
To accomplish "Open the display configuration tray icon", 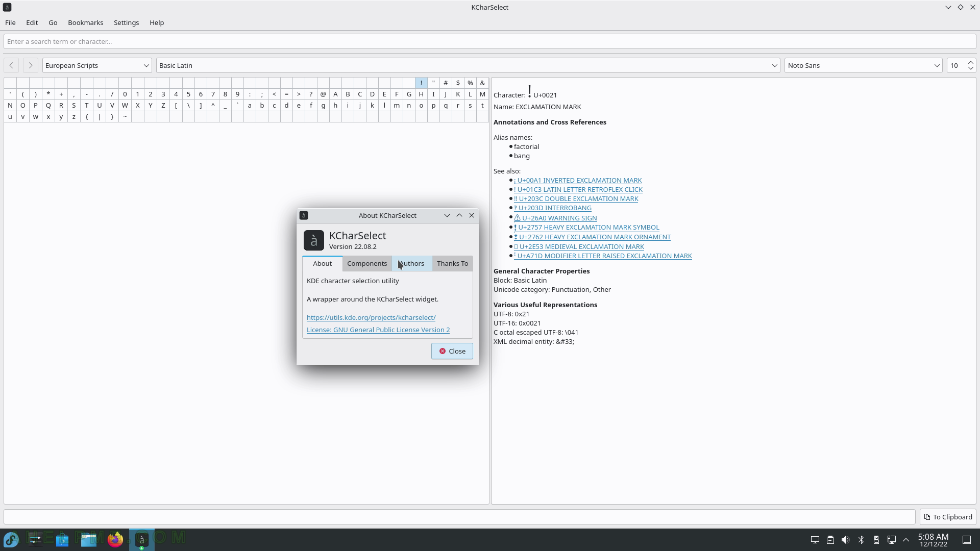I will (x=815, y=540).
